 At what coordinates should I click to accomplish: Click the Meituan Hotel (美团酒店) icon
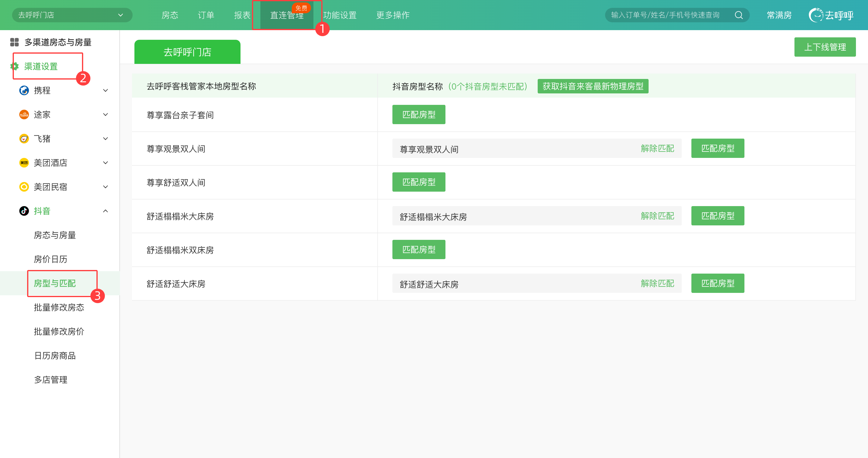[24, 163]
